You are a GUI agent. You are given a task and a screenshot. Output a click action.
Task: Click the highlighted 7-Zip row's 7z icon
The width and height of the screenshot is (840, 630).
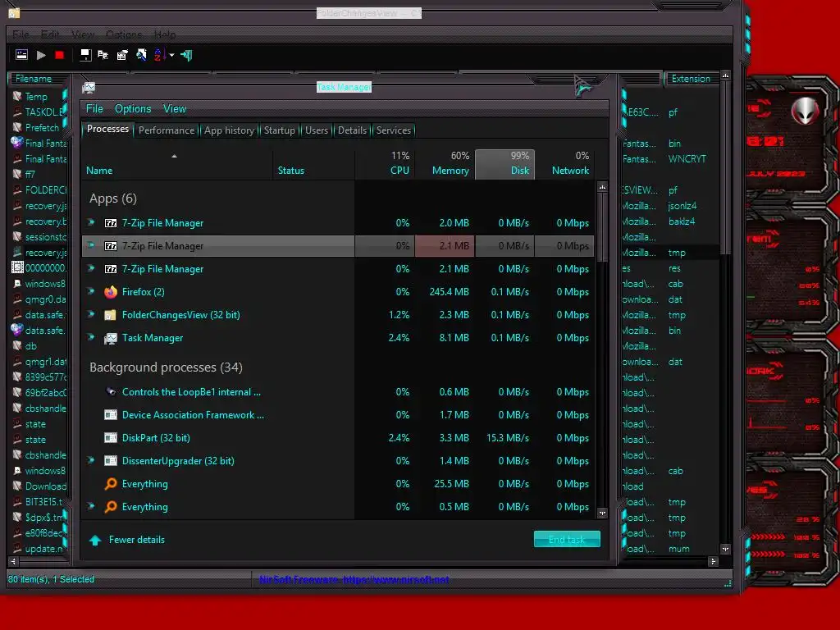tap(111, 246)
